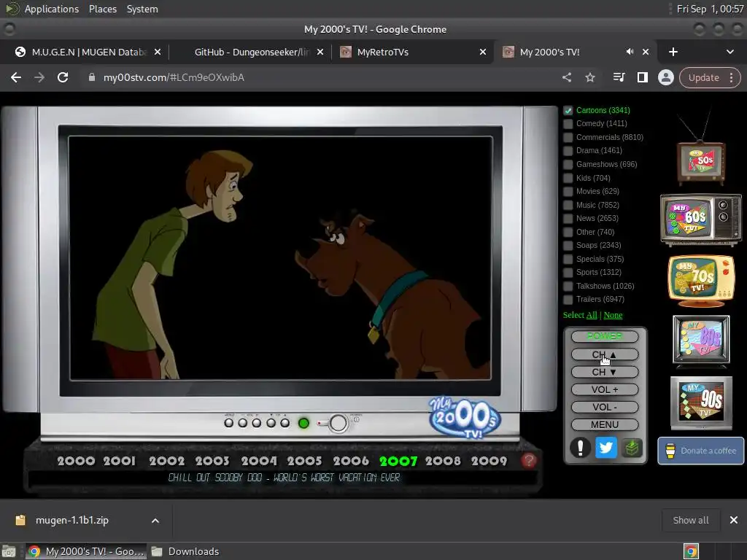Click the CH up button
The width and height of the screenshot is (747, 560).
click(x=605, y=355)
